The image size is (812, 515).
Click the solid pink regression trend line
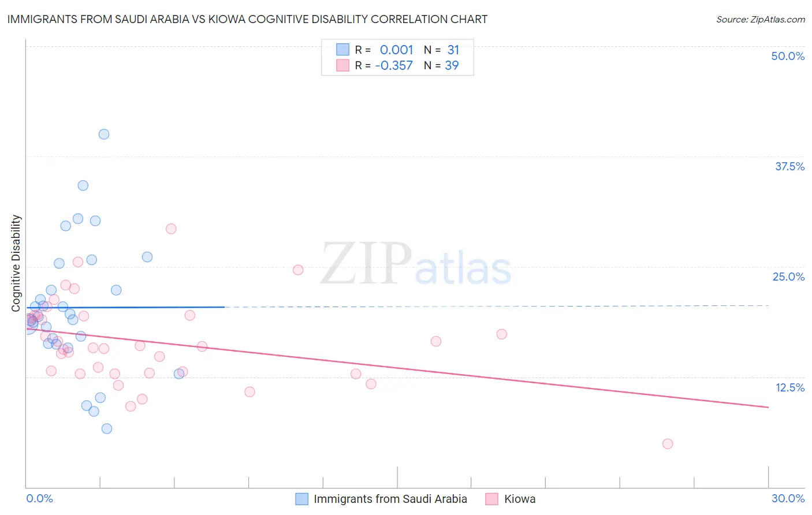(x=397, y=368)
